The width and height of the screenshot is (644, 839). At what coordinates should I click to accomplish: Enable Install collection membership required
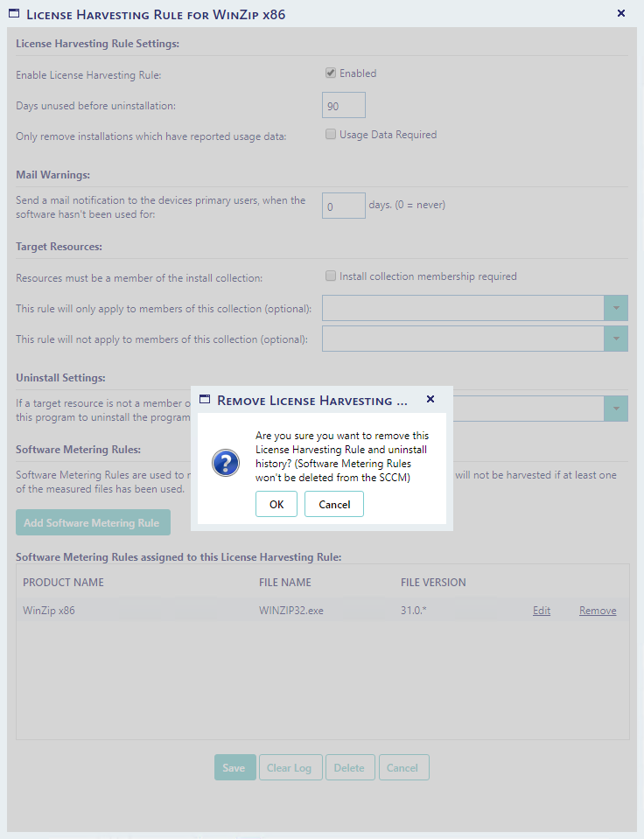pos(331,276)
